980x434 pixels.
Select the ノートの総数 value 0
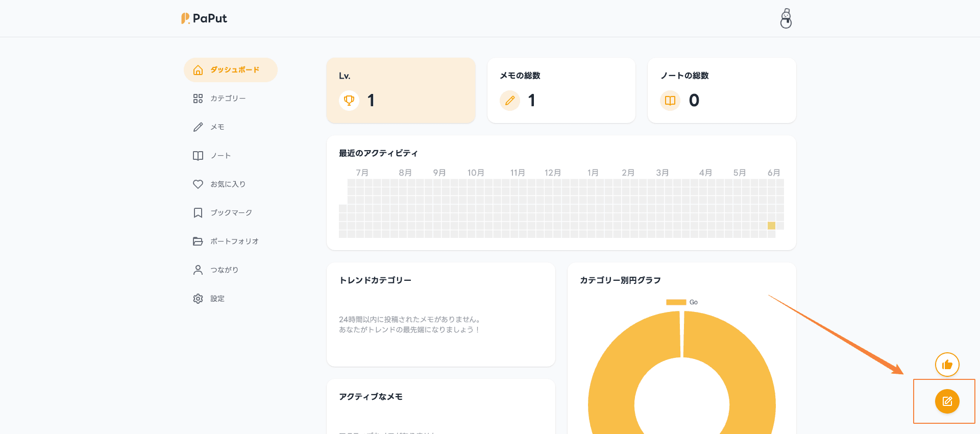pos(694,101)
